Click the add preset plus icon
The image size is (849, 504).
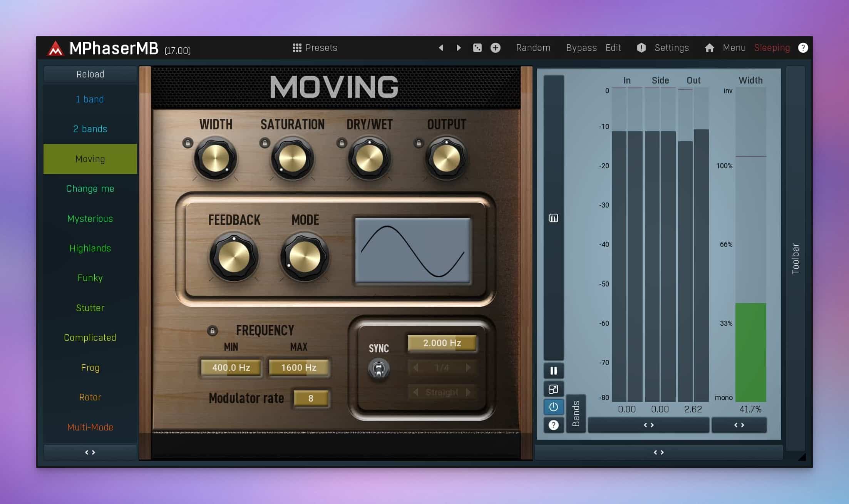[496, 48]
